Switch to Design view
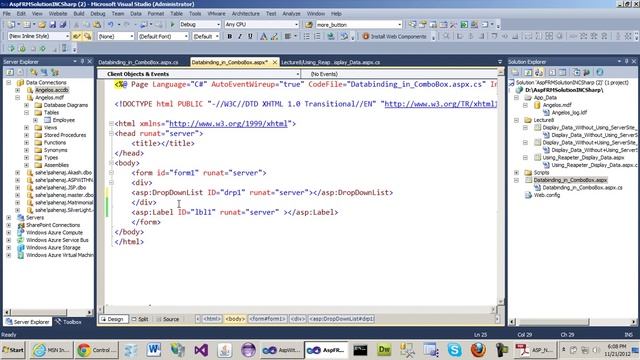Image resolution: width=640 pixels, height=360 pixels. [x=113, y=319]
